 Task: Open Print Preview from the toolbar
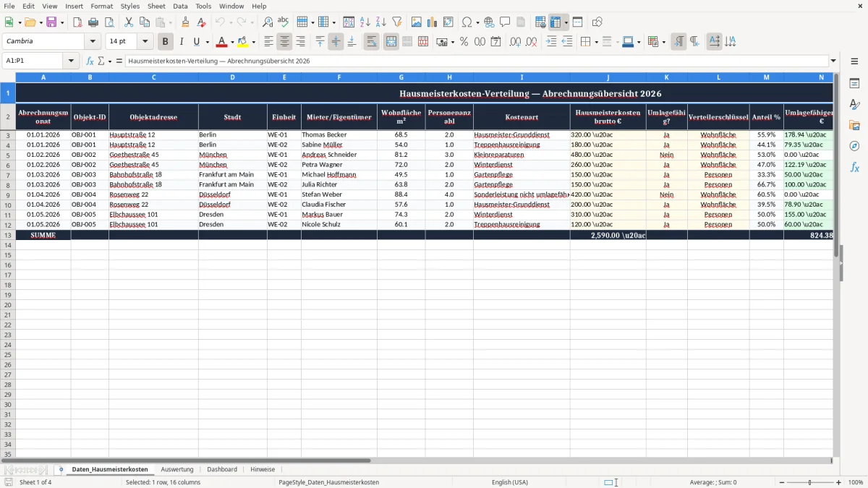tap(109, 22)
